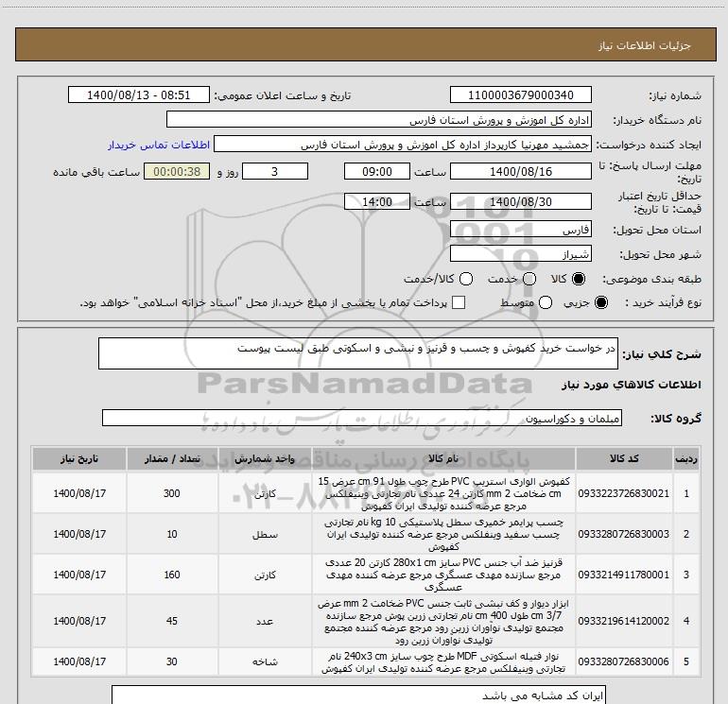Click the need date 1400/08/17 in row 3
The image size is (728, 704).
click(79, 575)
